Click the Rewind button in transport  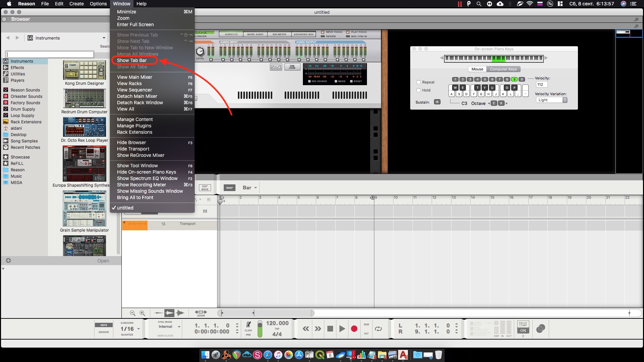click(x=306, y=329)
